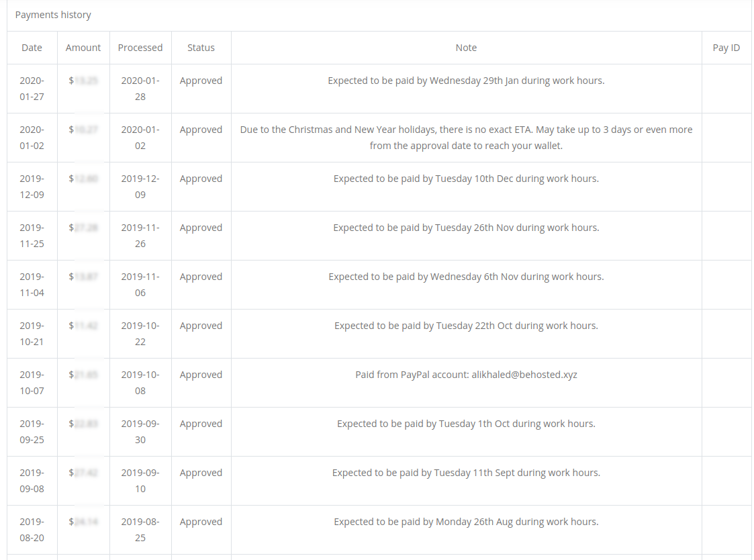Select processed date 2019-08-25
Image resolution: width=754 pixels, height=560 pixels.
140,530
